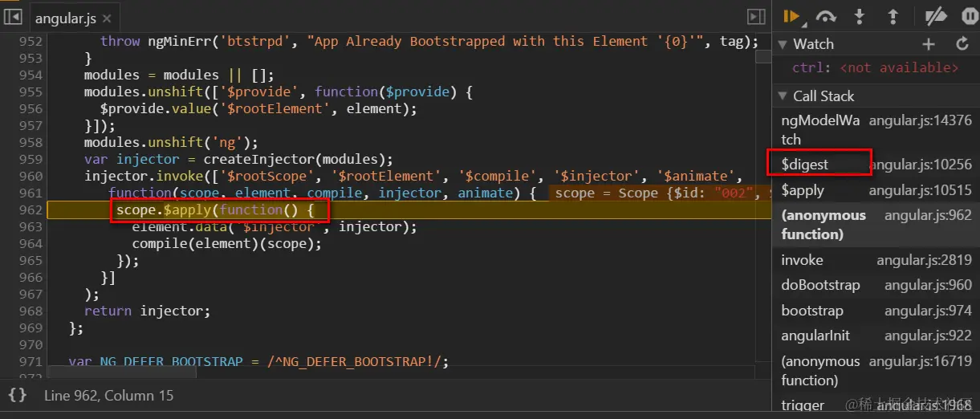Set a breakpoint on line 960

point(30,177)
